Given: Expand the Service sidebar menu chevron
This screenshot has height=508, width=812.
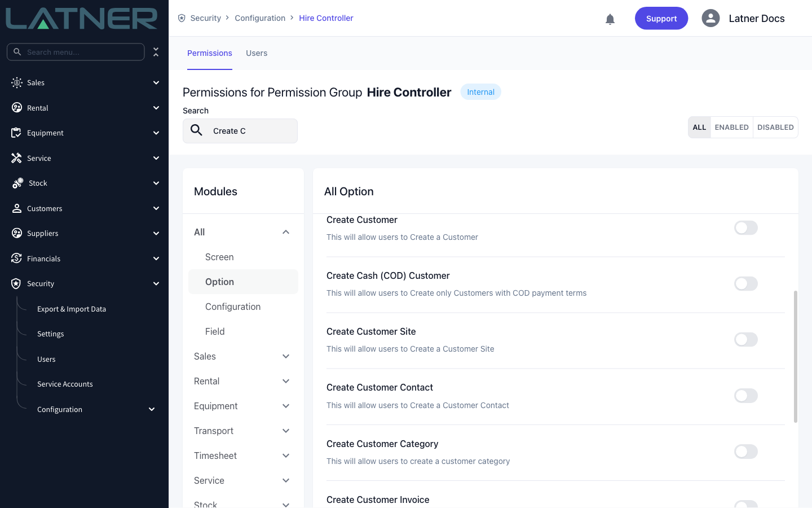Looking at the screenshot, I should click(156, 158).
